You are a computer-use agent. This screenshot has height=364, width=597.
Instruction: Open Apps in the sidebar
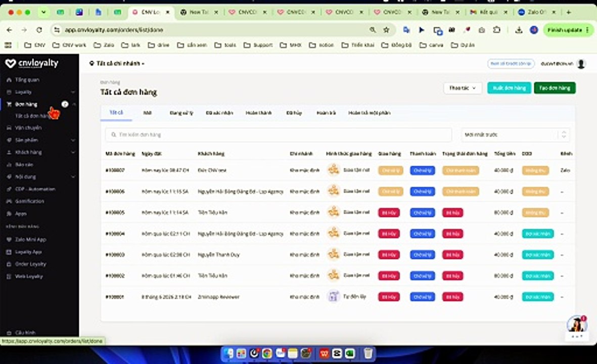21,214
